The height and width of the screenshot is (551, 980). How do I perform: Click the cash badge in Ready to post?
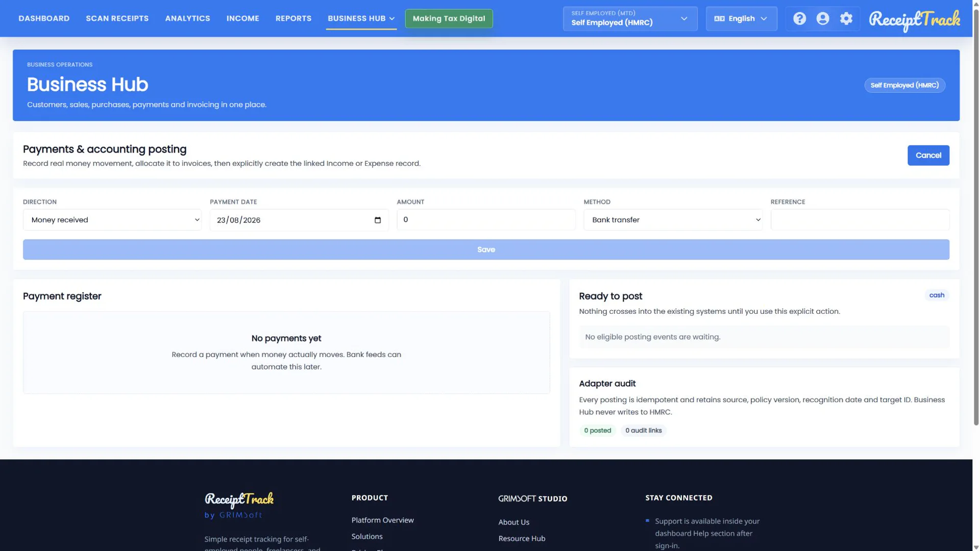click(x=937, y=295)
